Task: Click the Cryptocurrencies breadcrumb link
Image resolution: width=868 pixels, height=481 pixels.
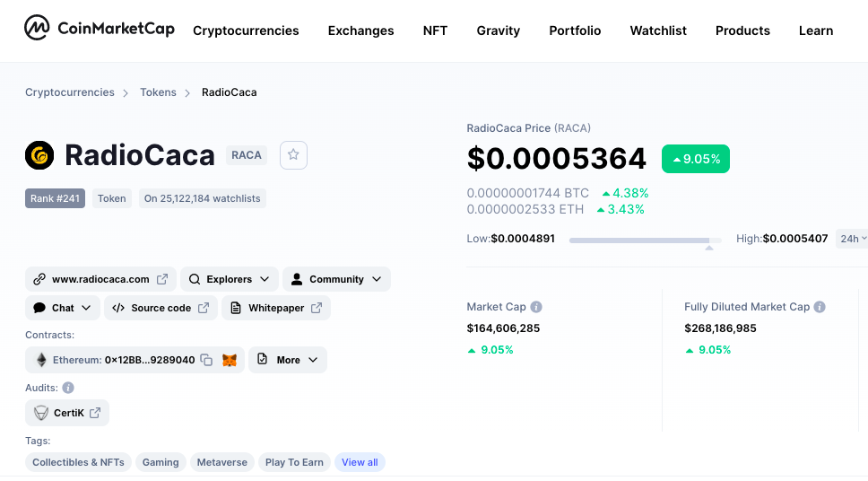Action: tap(70, 92)
